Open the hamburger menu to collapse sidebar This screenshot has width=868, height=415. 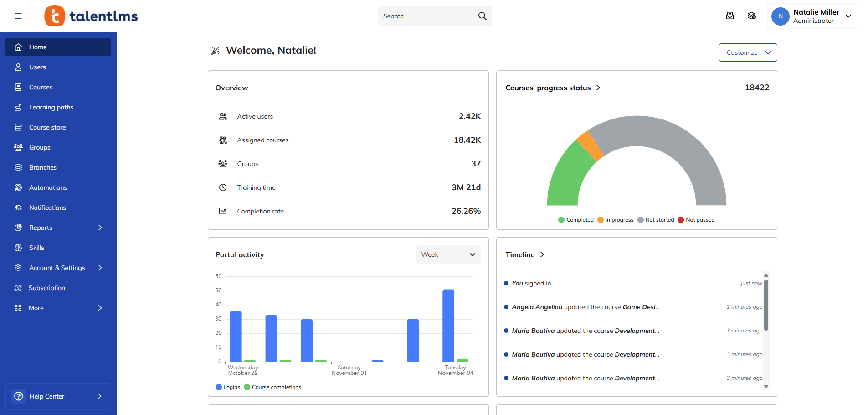point(18,16)
